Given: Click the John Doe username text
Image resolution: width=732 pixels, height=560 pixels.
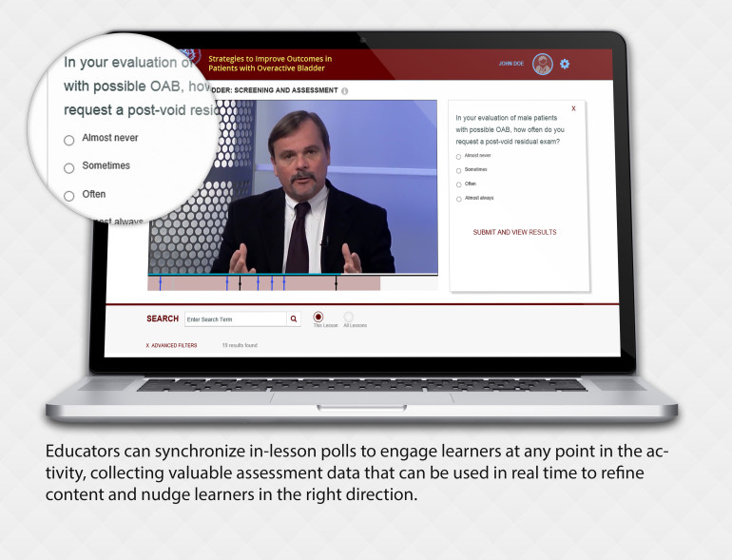Looking at the screenshot, I should (511, 64).
